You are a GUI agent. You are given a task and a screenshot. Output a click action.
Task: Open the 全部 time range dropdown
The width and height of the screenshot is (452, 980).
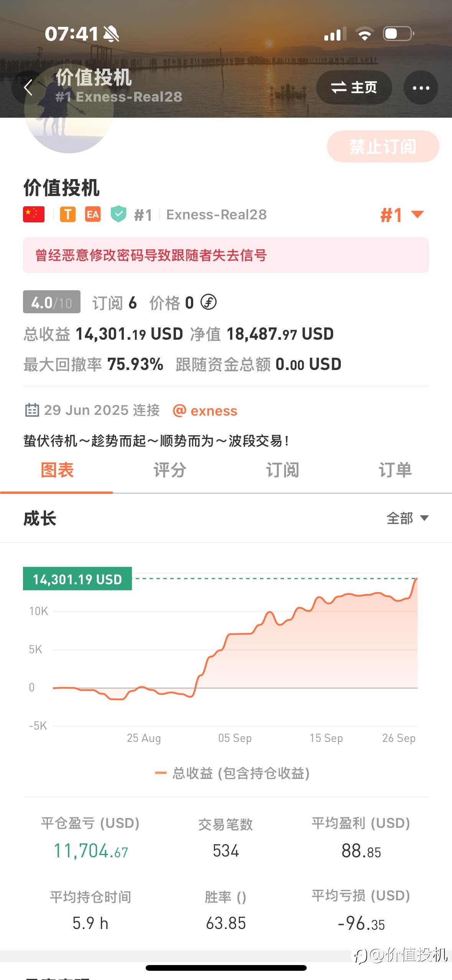click(x=407, y=518)
